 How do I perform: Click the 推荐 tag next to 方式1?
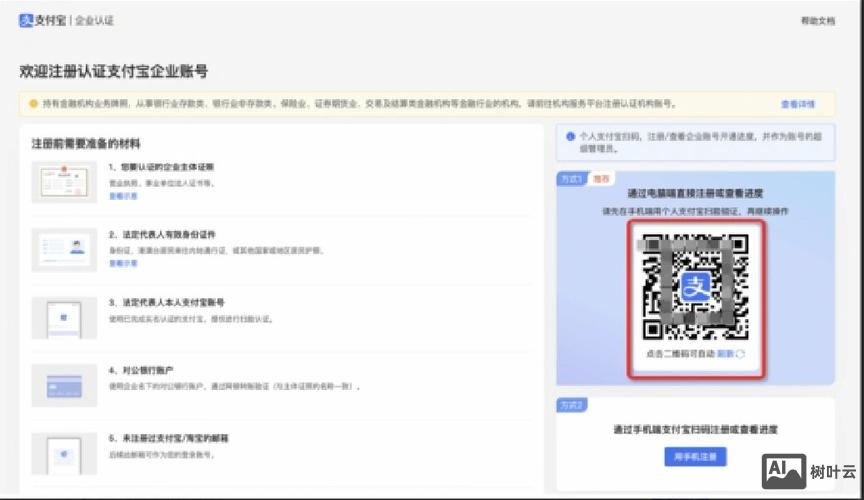point(601,179)
